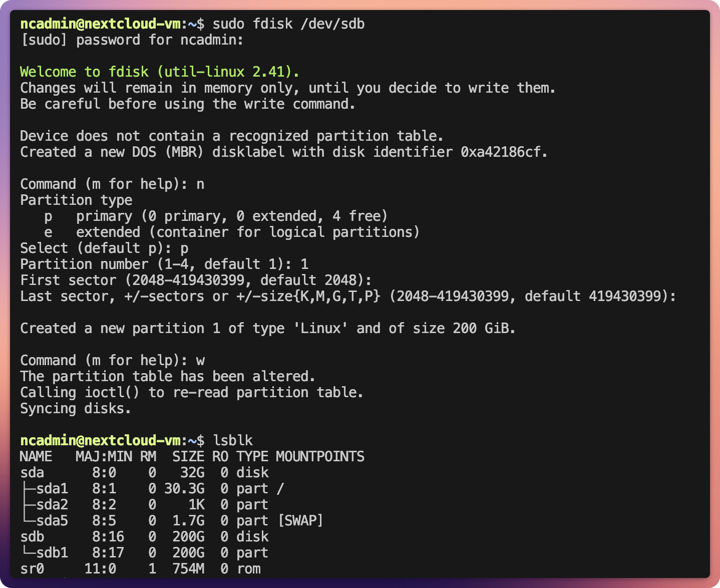Click the MOUNTPOINTS column header
The image size is (720, 588).
320,457
